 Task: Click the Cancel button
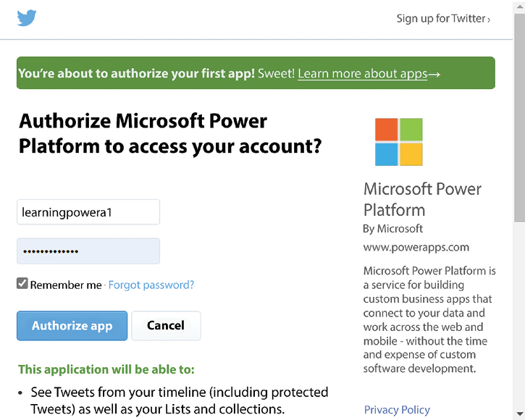(x=166, y=326)
